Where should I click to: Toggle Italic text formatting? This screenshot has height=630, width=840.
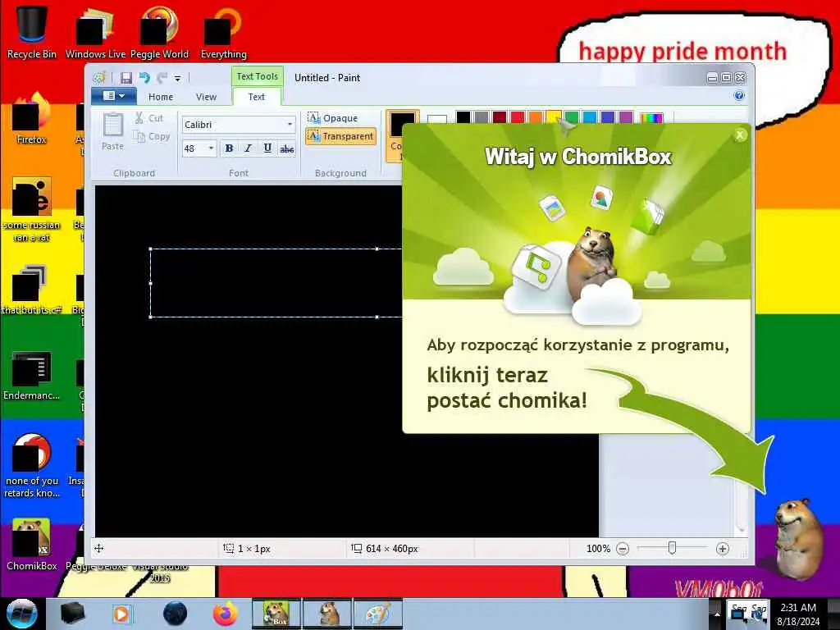click(248, 148)
